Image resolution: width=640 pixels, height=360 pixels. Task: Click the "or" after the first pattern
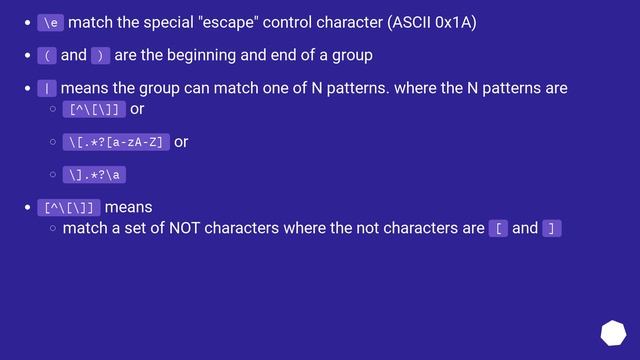pos(137,109)
